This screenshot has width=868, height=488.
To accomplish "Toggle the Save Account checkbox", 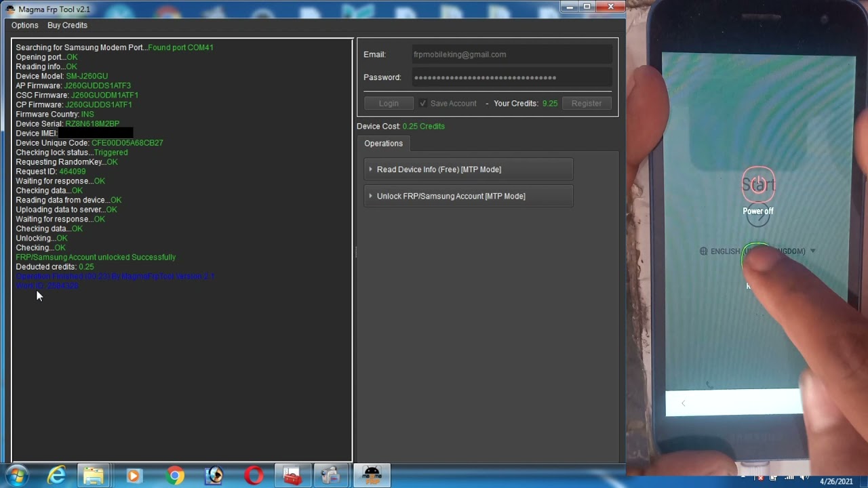I will point(423,103).
